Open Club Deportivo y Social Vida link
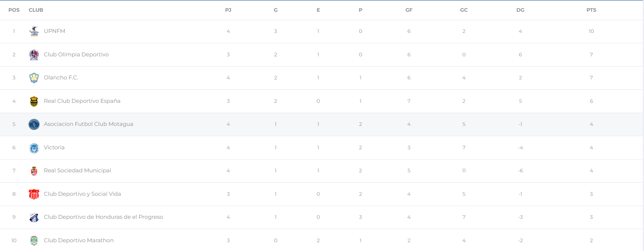The image size is (644, 251). (82, 194)
